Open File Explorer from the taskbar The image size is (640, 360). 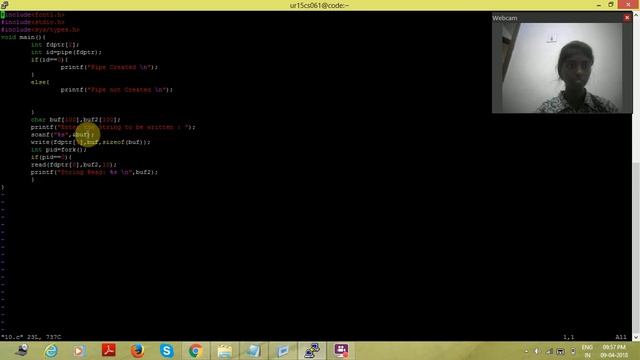pos(224,351)
